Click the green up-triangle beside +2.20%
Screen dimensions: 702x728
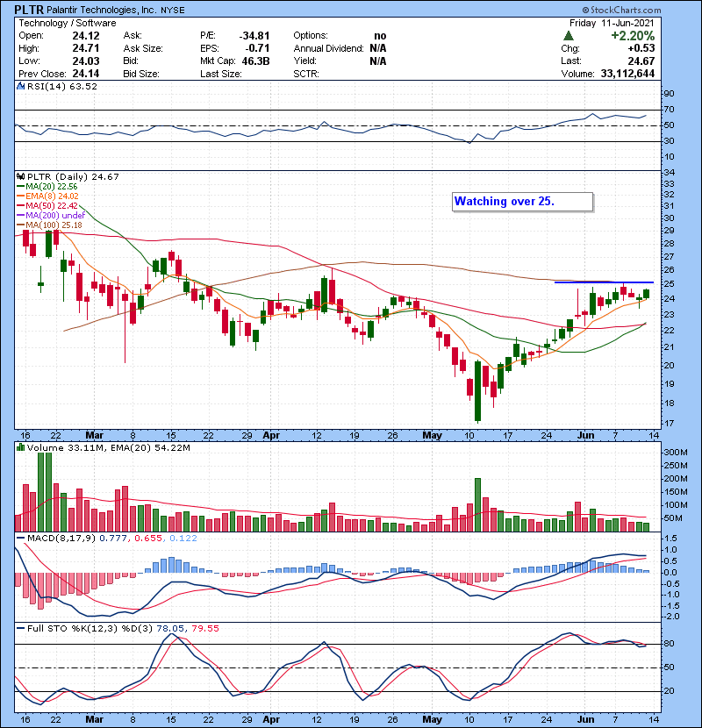click(x=569, y=35)
